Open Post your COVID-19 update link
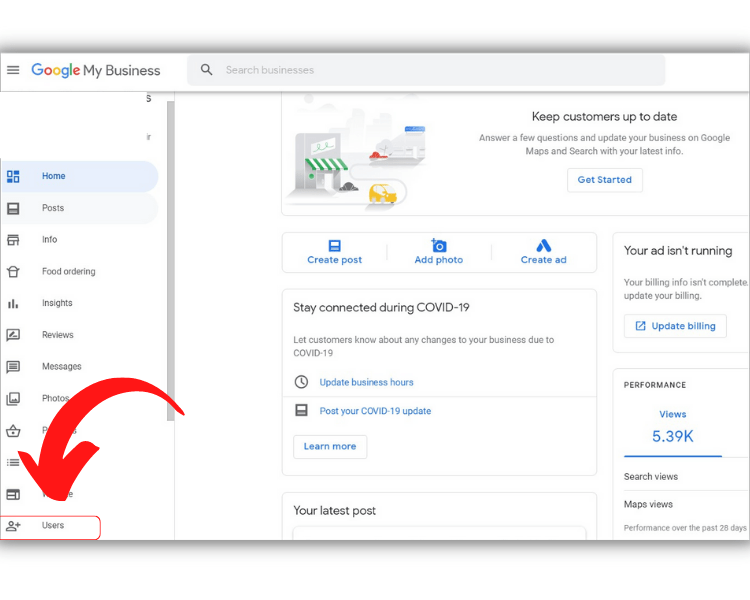750x600 pixels. coord(375,411)
